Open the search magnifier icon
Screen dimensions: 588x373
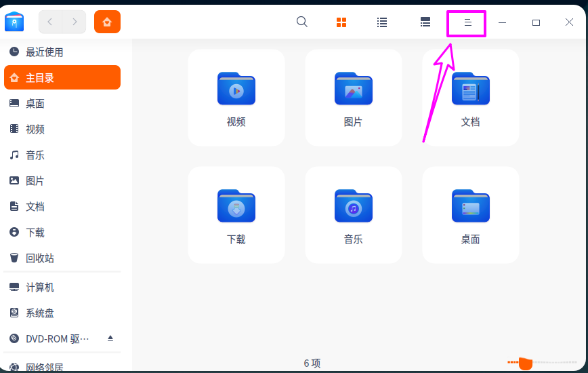point(302,22)
